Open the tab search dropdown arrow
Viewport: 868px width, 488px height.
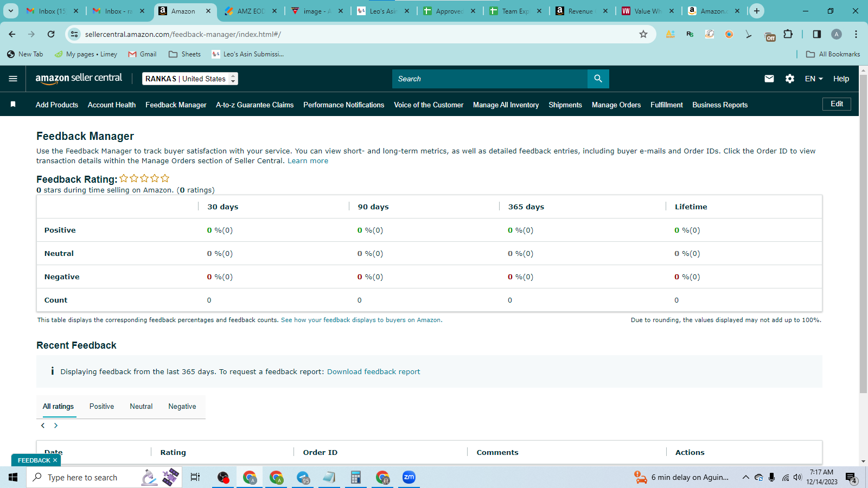[x=11, y=11]
